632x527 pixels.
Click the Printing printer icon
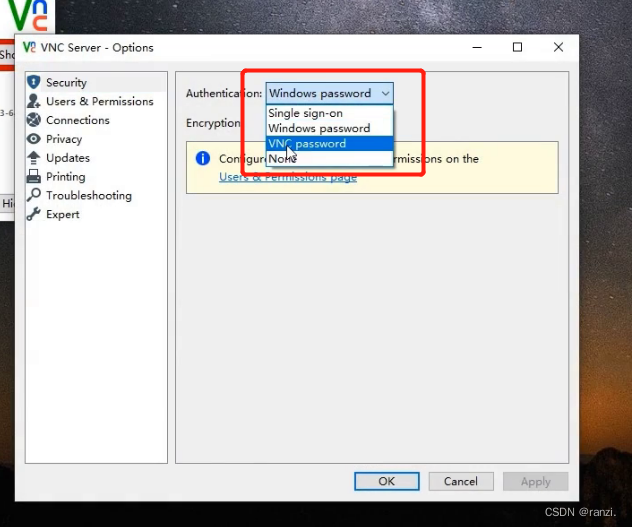(x=33, y=176)
